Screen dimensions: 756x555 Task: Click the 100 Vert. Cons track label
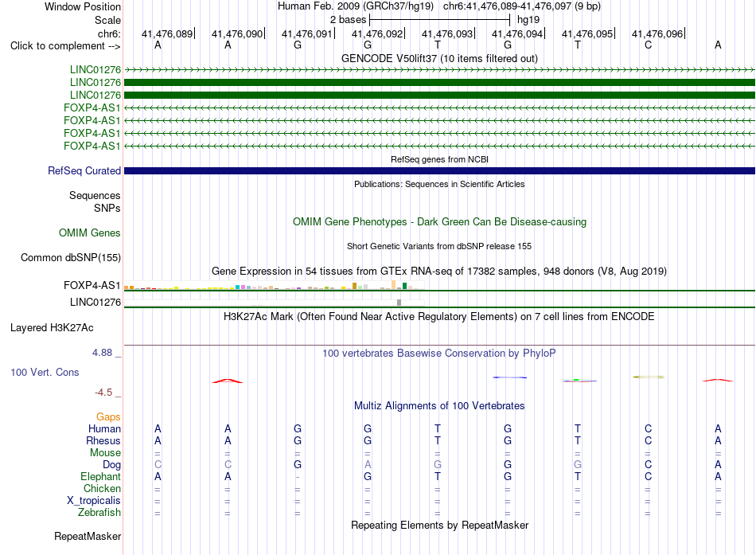45,372
